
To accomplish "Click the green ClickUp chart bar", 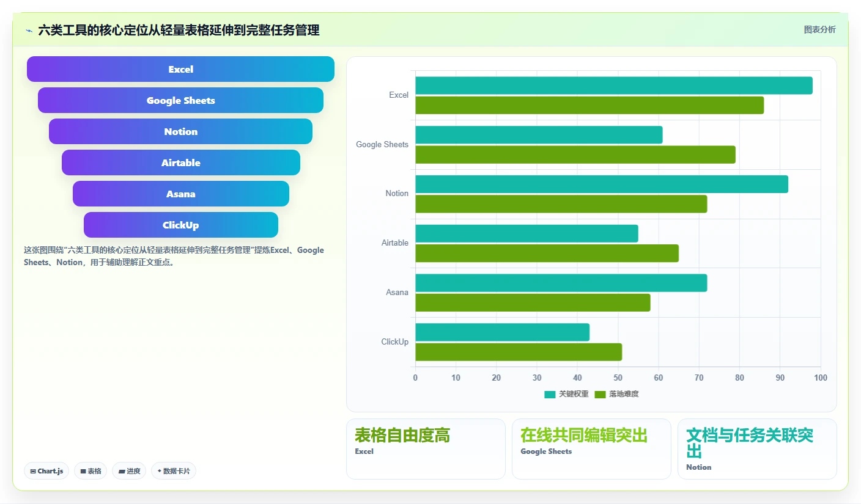I will (x=519, y=352).
